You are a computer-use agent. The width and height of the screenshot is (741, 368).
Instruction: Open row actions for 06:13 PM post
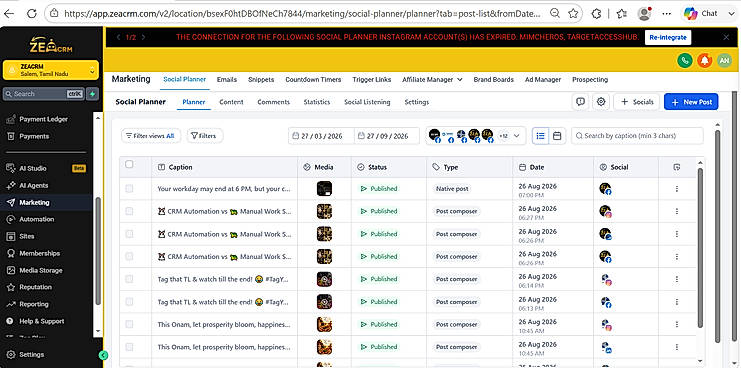677,301
